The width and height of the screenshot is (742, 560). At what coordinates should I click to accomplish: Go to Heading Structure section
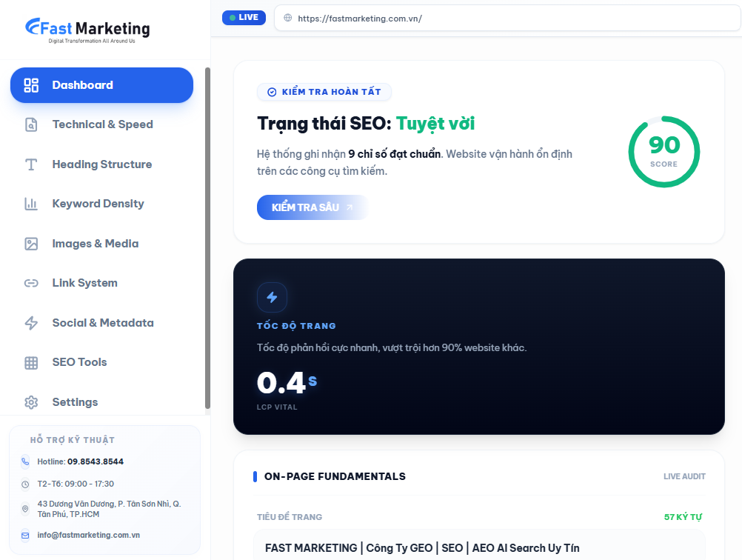(x=101, y=164)
